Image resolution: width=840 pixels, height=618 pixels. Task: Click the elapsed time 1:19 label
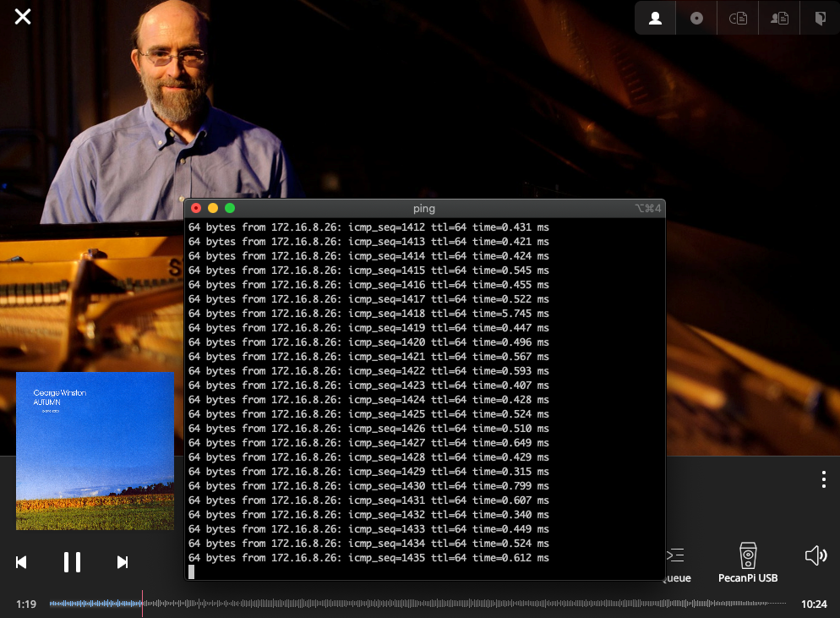point(26,604)
